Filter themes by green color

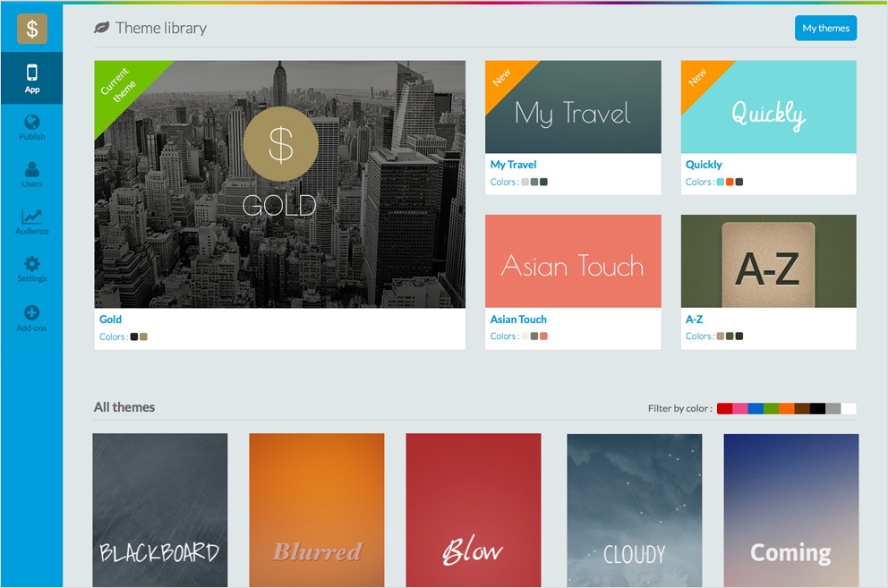pyautogui.click(x=771, y=408)
